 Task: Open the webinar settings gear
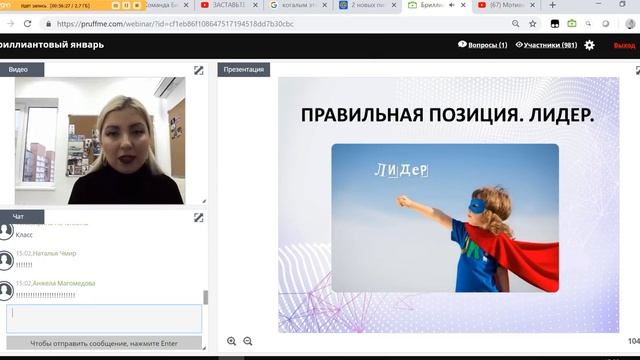point(589,45)
